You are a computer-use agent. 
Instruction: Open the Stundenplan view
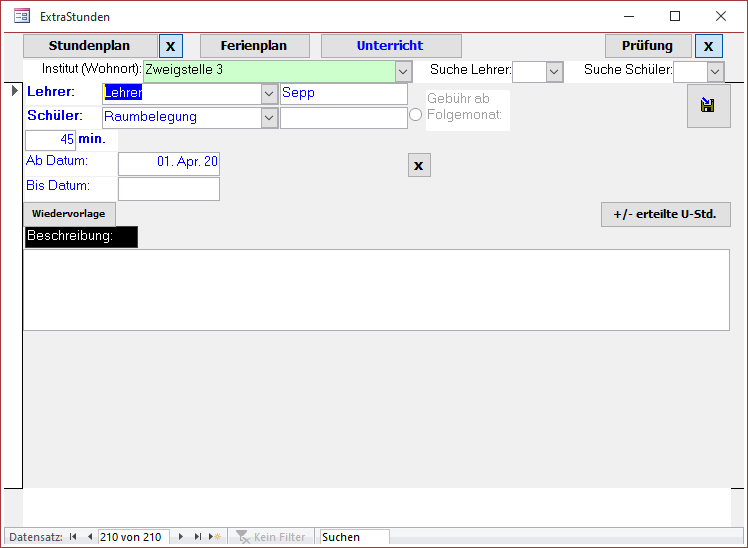coord(90,46)
